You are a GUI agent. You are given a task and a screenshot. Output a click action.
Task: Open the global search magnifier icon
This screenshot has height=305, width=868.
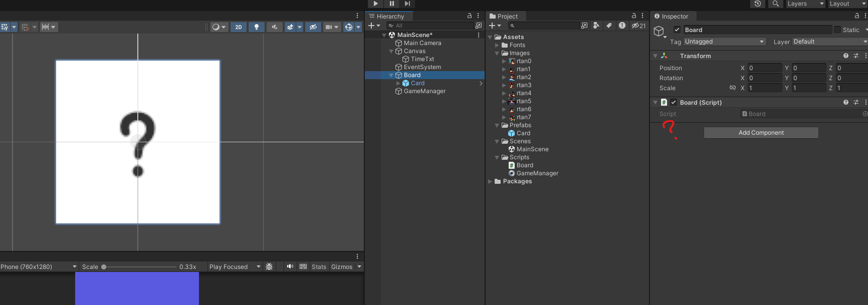(775, 4)
